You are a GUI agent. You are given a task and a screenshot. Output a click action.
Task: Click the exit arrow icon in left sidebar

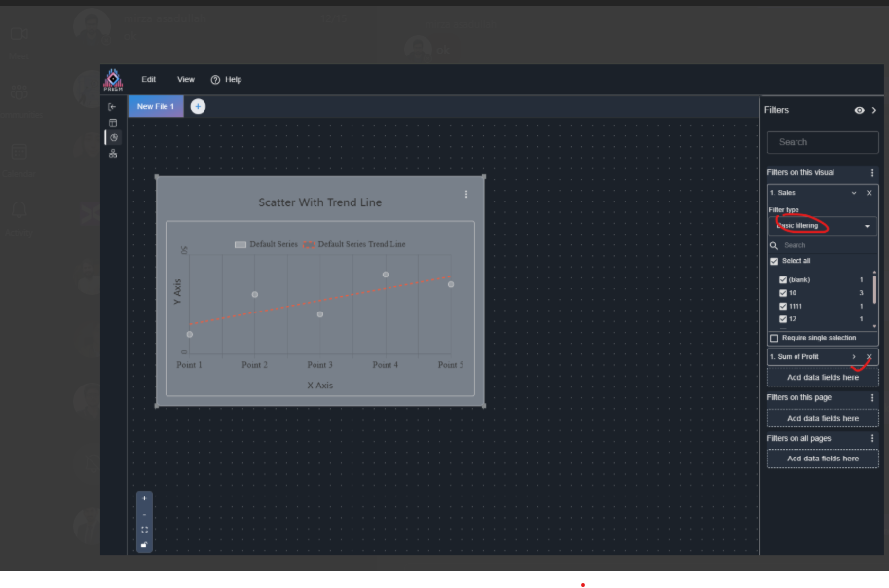pyautogui.click(x=112, y=107)
